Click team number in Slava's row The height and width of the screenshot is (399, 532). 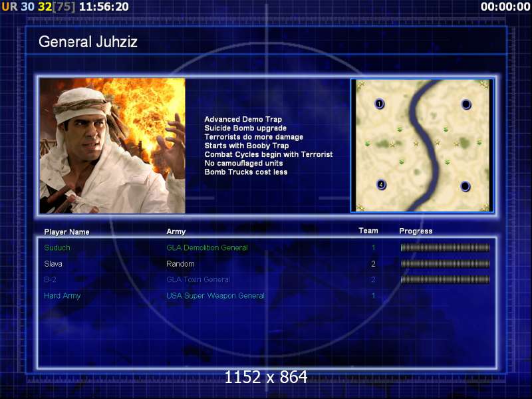(x=373, y=263)
